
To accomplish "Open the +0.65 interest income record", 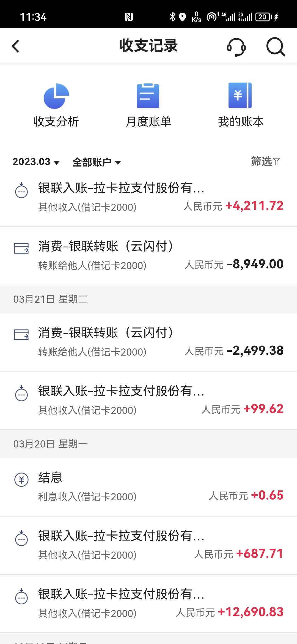I will click(148, 487).
